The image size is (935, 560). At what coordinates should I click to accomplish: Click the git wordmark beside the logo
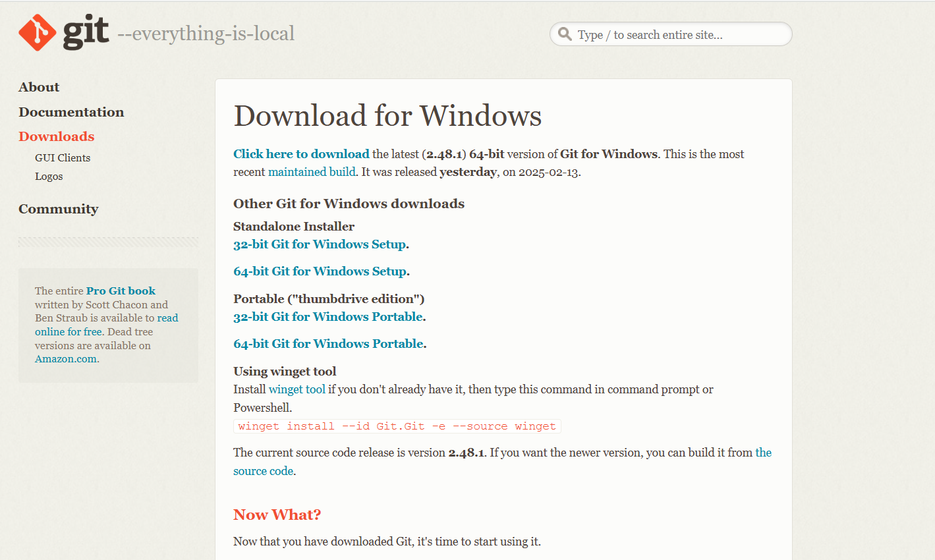click(x=86, y=32)
